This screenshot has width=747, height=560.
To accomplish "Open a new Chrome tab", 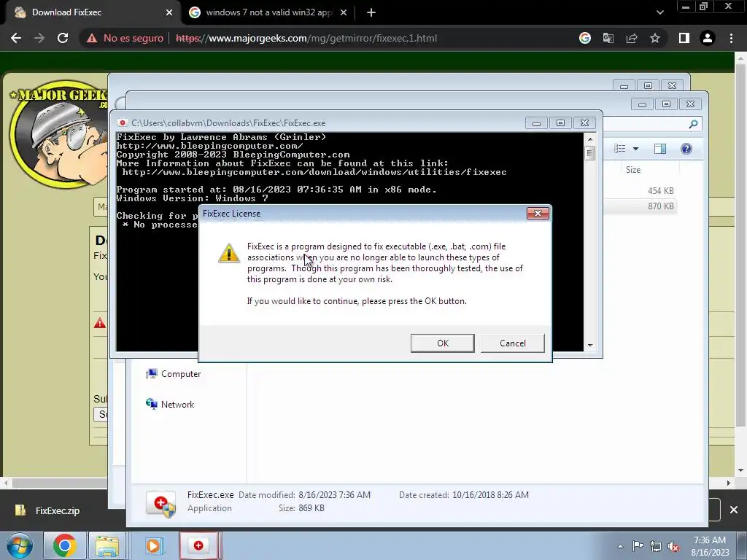I will 371,13.
